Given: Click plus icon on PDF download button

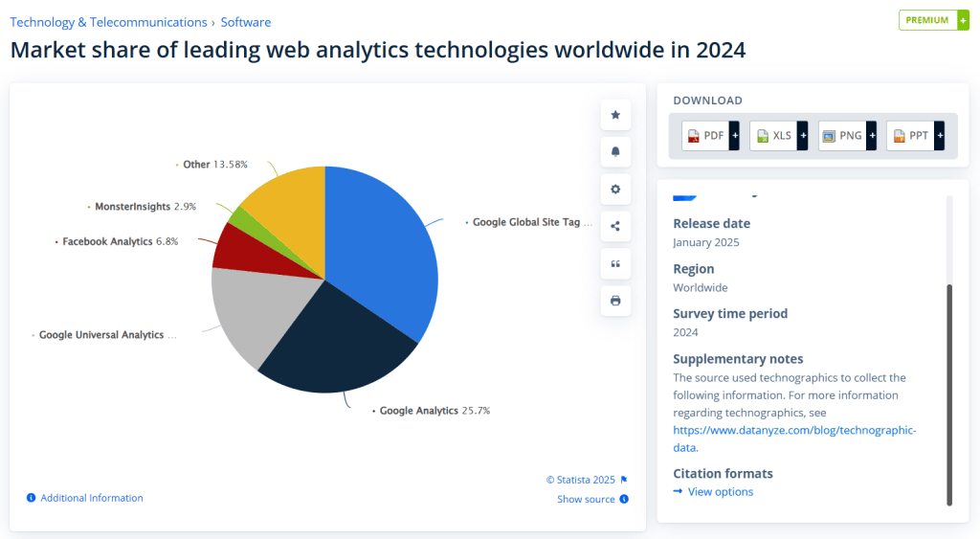Looking at the screenshot, I should pyautogui.click(x=734, y=136).
